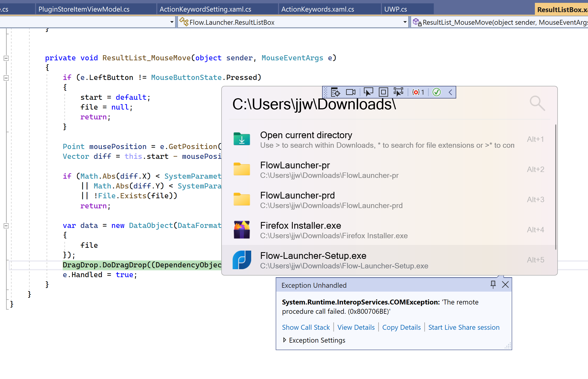Open the PluginStoreItemViewModel.cs tab
The image size is (588, 379).
(84, 9)
